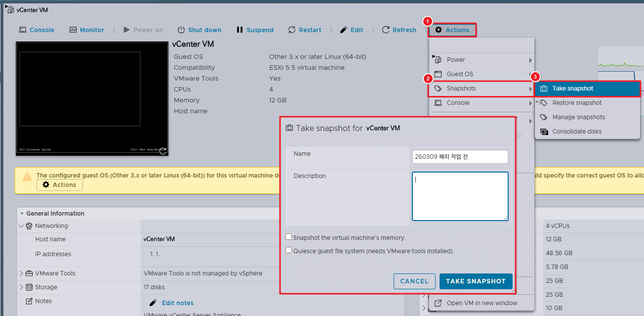Open the Console toolbar button

click(x=37, y=30)
